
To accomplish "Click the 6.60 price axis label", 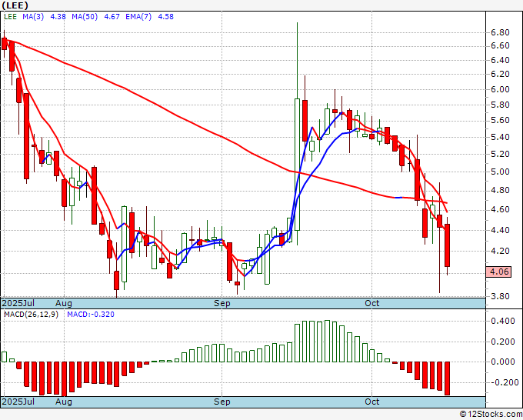I will [500, 45].
